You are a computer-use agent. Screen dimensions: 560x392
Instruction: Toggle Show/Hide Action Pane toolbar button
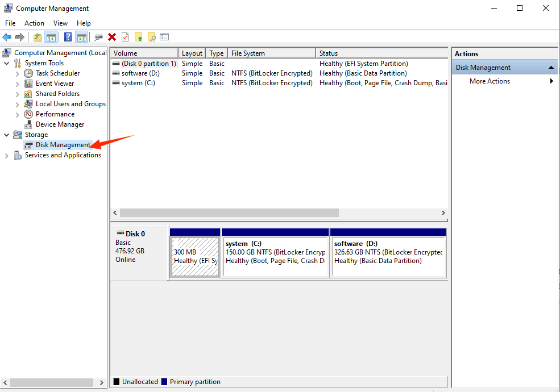tap(81, 37)
